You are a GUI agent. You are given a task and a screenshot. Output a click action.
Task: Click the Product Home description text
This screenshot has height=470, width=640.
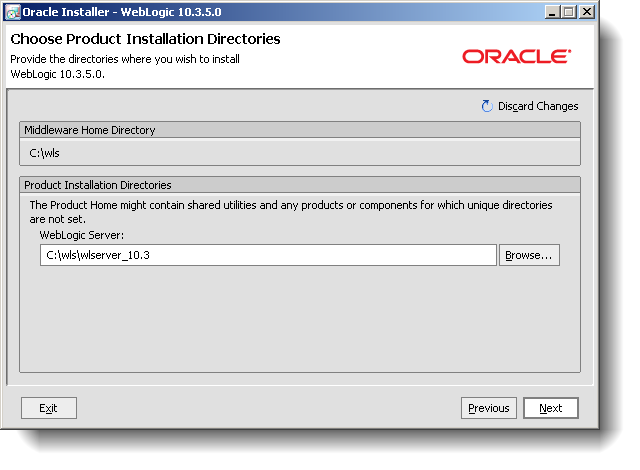point(291,212)
